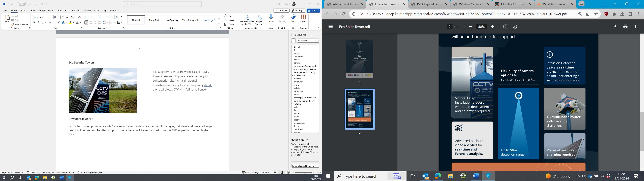Click fit to page icon in PDF viewer

pos(505,26)
